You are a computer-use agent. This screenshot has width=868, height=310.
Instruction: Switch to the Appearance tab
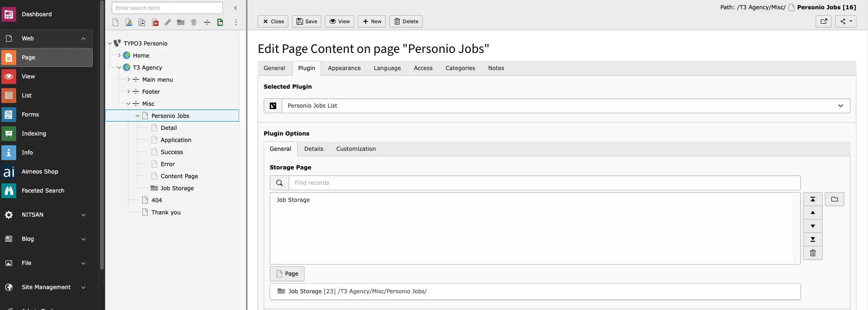click(344, 68)
